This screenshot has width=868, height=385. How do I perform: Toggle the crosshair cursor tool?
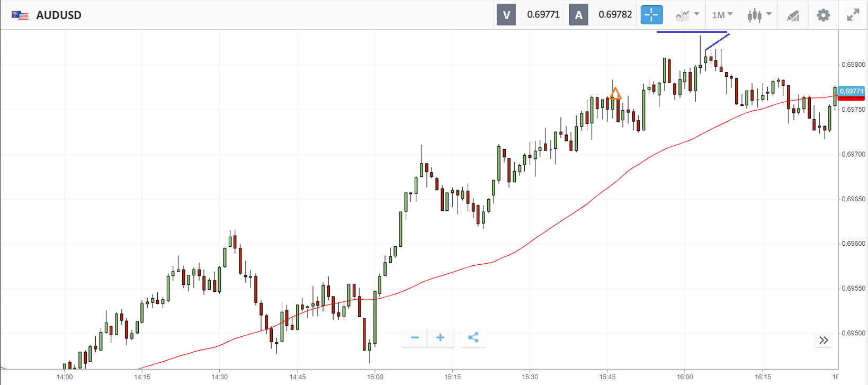(651, 15)
